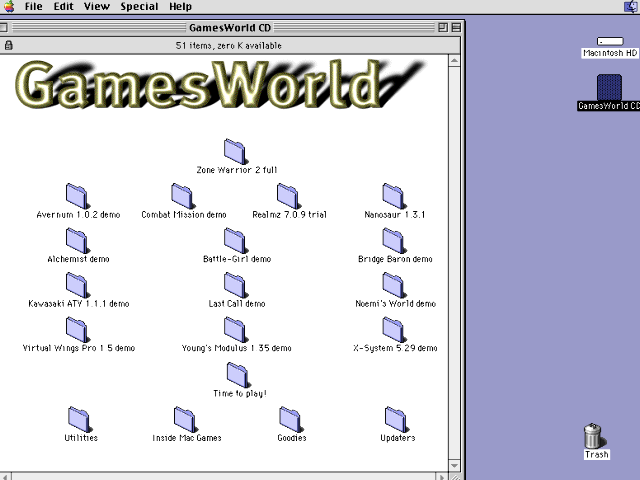Select the Bridge Baron demo folder
This screenshot has height=480, width=640.
(x=393, y=241)
